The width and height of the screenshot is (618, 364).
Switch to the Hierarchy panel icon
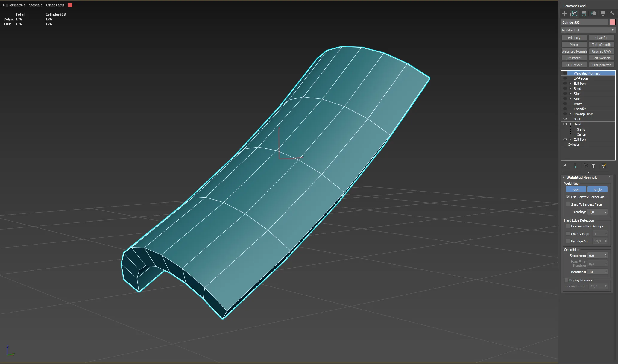(x=584, y=13)
